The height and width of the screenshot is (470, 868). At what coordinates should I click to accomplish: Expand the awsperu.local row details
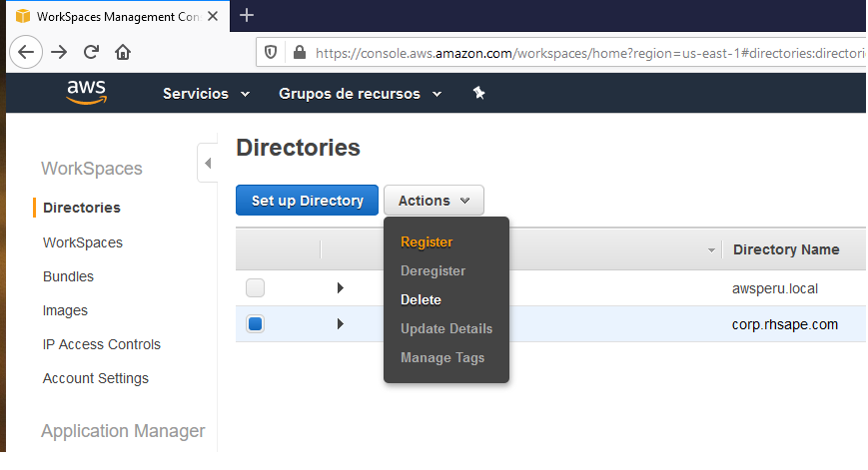click(341, 288)
